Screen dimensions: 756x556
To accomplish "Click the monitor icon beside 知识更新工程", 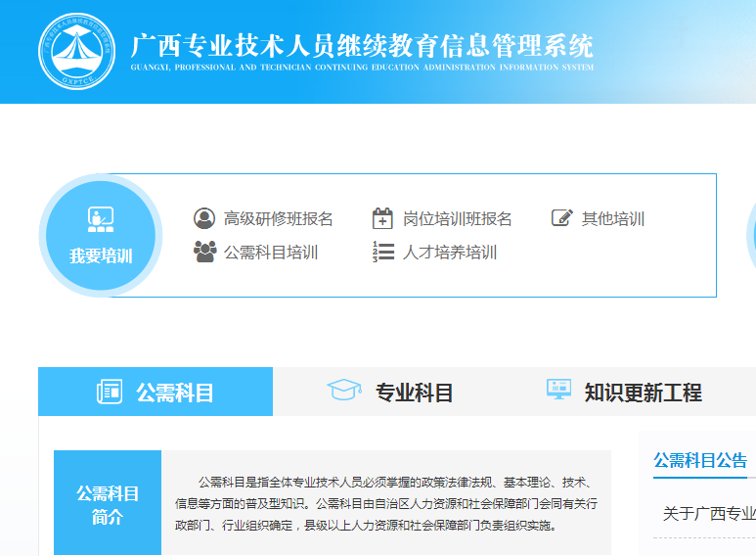I will tap(558, 389).
